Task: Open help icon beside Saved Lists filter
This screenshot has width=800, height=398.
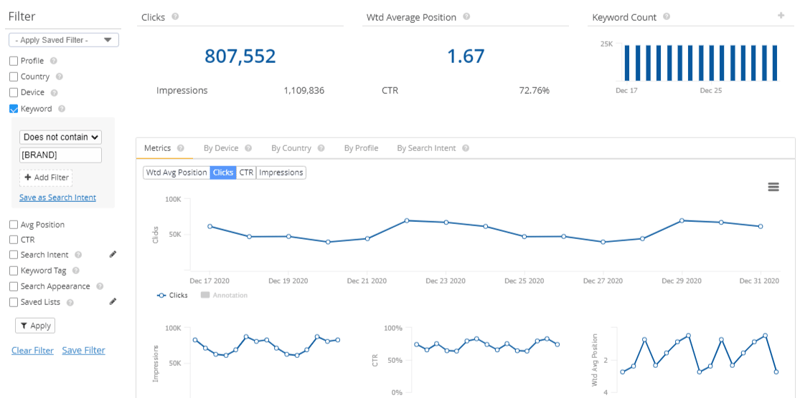Action: click(70, 302)
